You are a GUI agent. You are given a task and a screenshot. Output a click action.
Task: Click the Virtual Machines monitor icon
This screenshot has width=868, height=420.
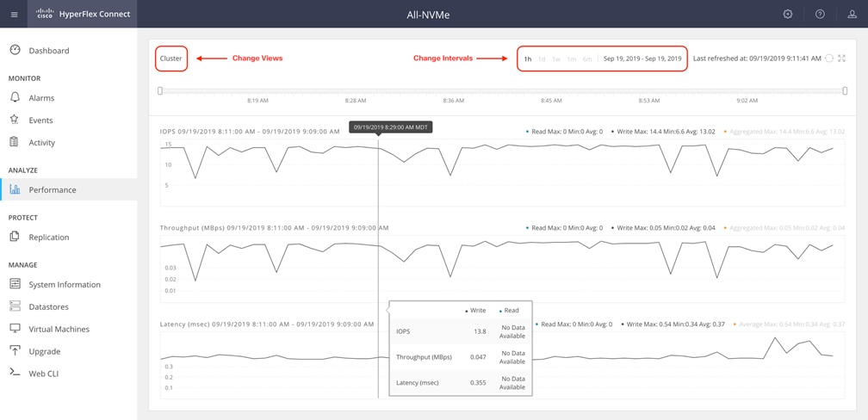[15, 329]
